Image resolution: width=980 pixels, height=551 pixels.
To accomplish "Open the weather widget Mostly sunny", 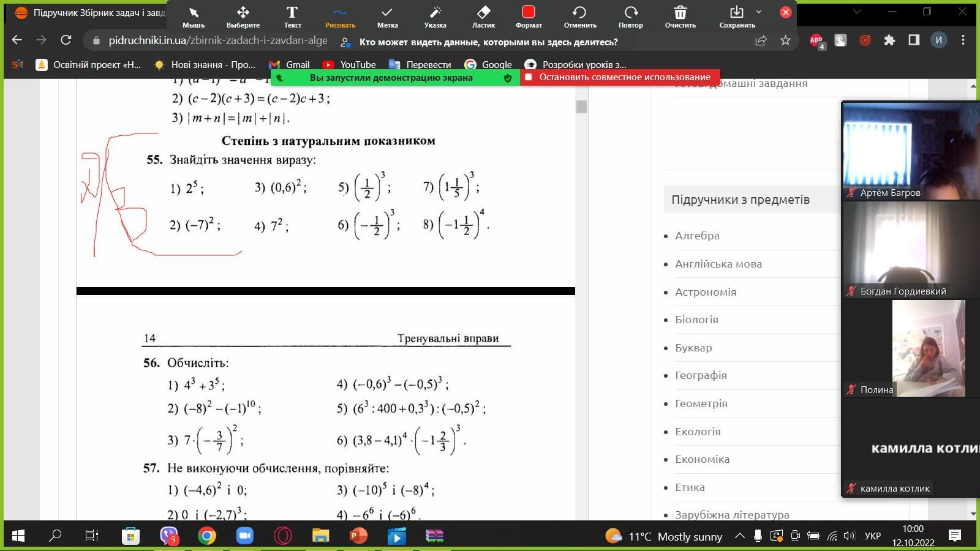I will coord(664,536).
